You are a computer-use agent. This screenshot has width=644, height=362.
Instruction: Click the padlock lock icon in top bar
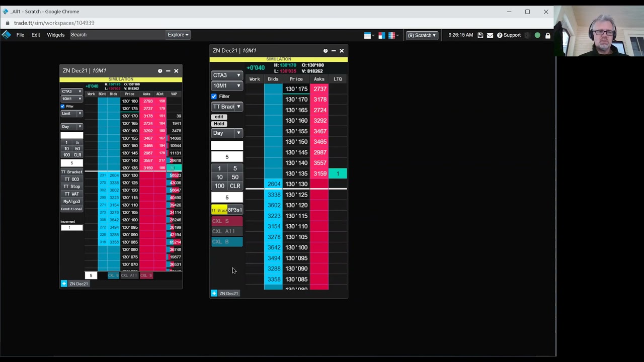click(548, 35)
